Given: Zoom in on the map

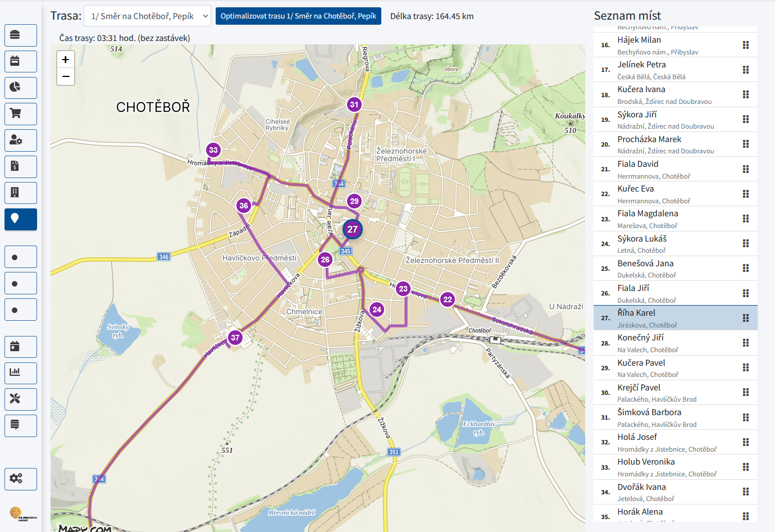Looking at the screenshot, I should pos(66,60).
